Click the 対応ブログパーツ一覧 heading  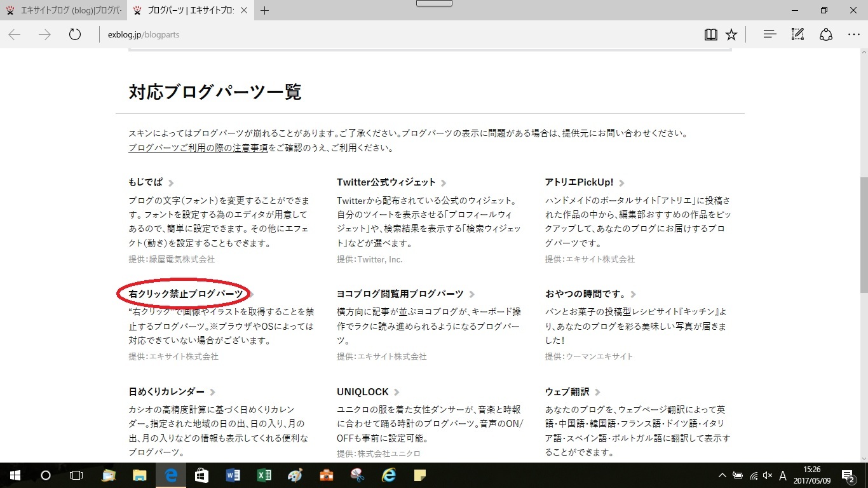[215, 91]
